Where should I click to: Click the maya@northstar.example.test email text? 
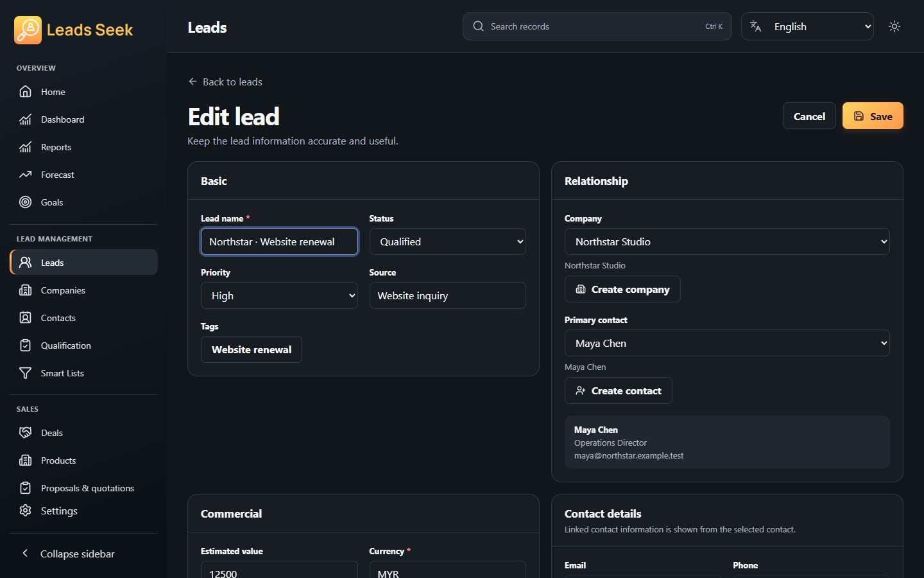[x=629, y=455]
